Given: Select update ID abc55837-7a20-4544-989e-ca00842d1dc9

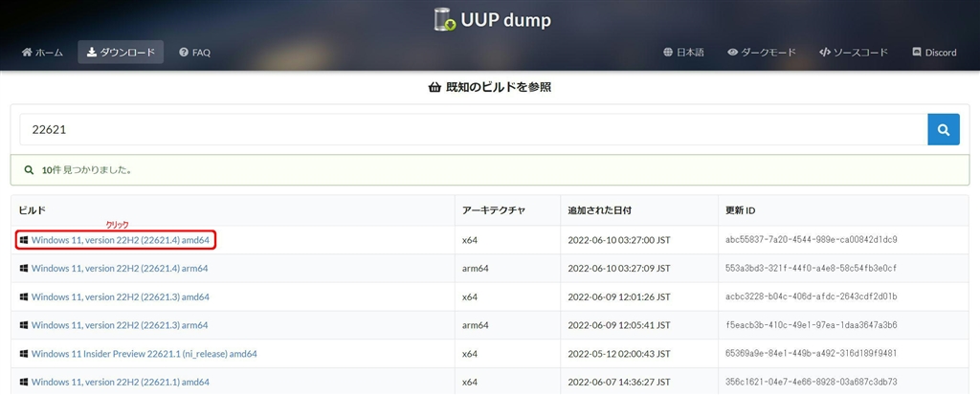Looking at the screenshot, I should coord(812,240).
